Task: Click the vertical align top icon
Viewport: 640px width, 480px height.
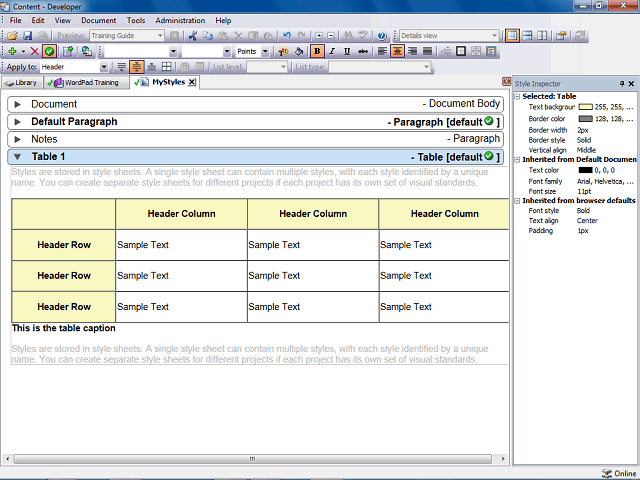Action: tap(122, 67)
